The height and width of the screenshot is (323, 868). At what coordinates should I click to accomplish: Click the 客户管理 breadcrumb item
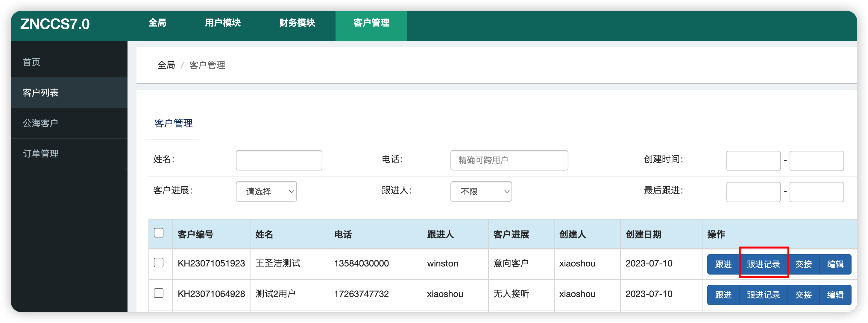click(207, 65)
